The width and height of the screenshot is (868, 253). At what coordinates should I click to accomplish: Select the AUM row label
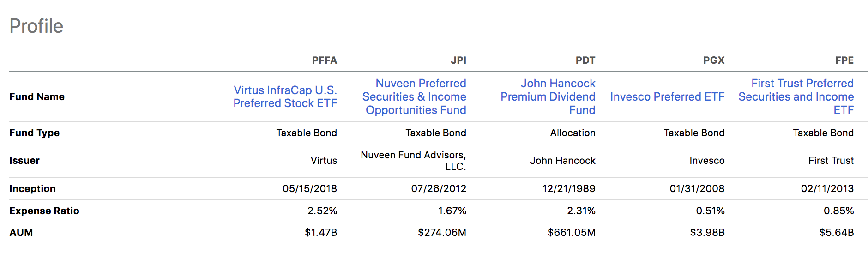21,233
